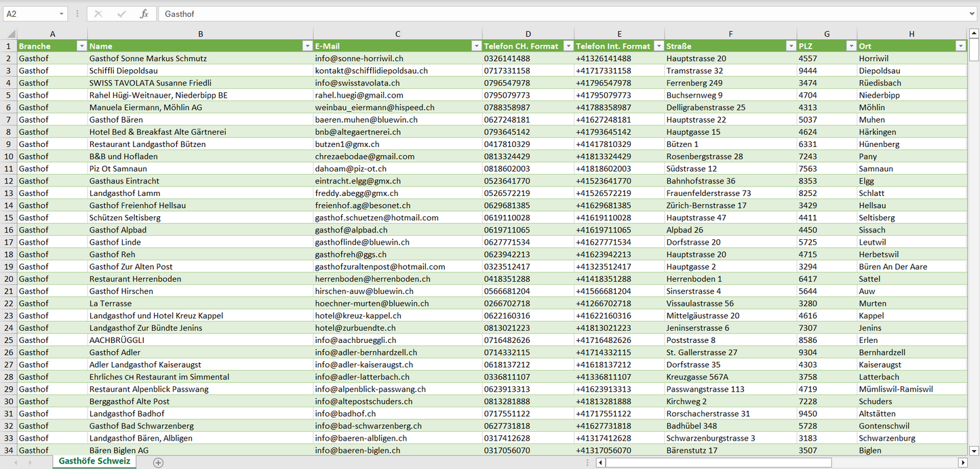
Task: Click the horizontal scrollbar right arrow
Action: point(962,462)
